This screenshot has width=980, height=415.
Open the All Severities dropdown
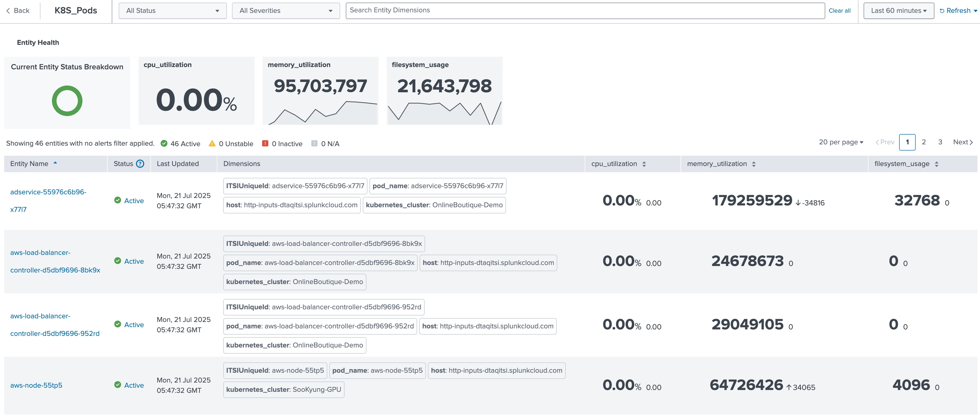click(286, 11)
